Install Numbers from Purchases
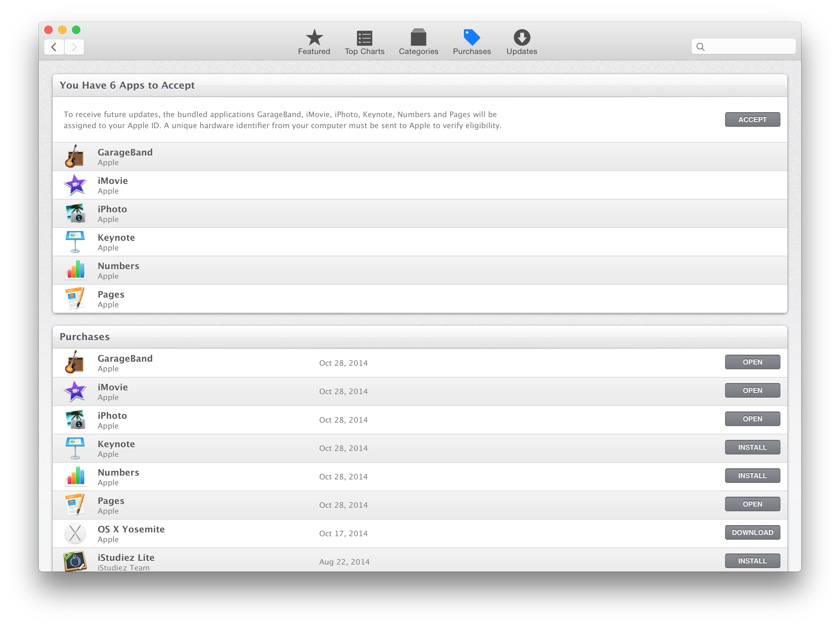Viewport: 840px width, 627px height. 752,476
